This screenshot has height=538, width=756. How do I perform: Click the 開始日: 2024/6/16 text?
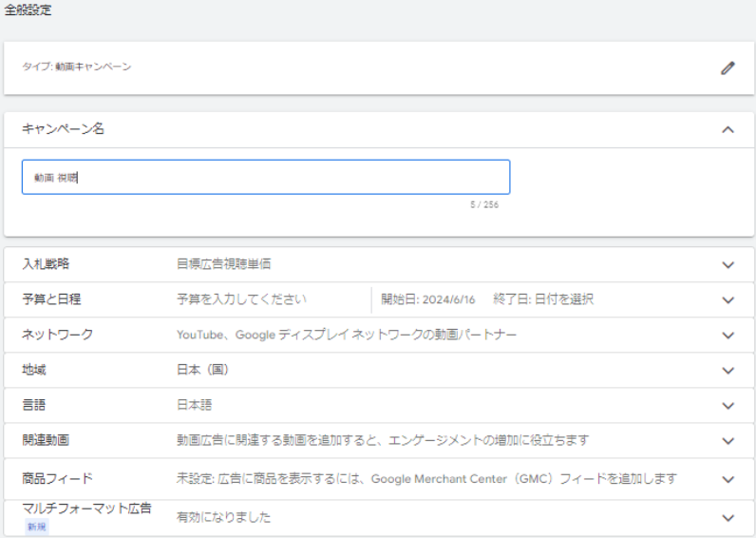[x=428, y=299]
